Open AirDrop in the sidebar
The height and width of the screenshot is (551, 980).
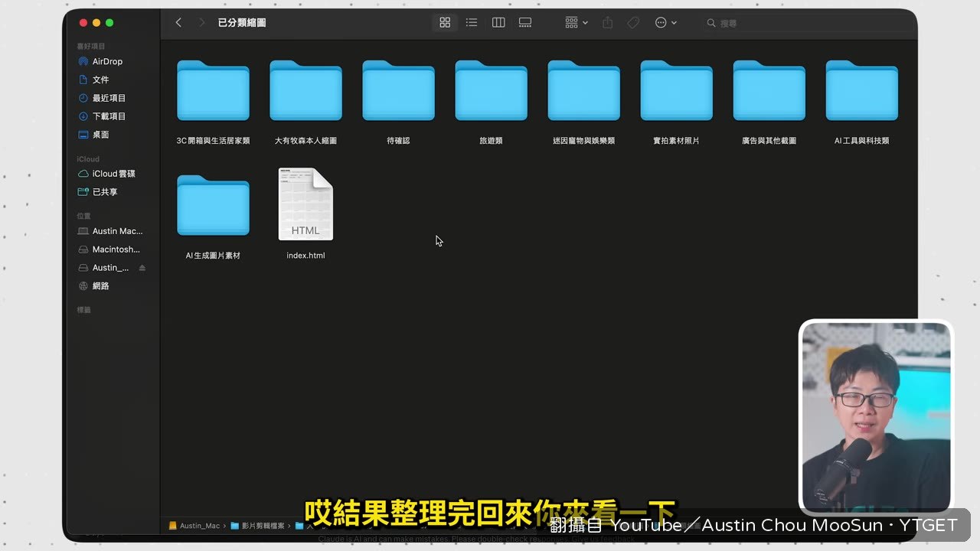click(107, 61)
